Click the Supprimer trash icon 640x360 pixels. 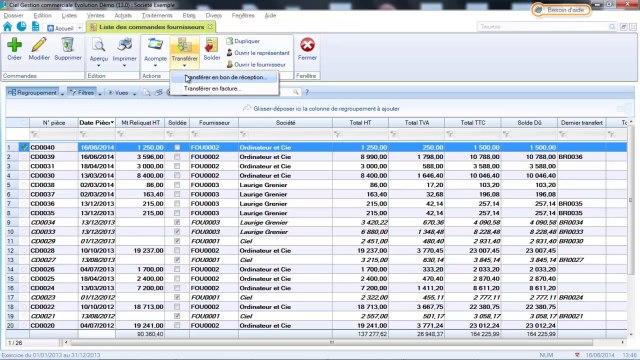[x=68, y=45]
